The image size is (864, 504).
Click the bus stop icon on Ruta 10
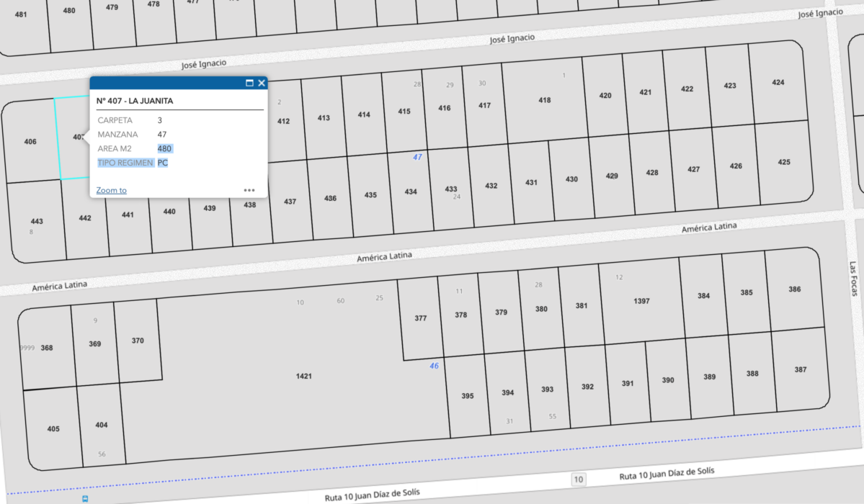[86, 498]
